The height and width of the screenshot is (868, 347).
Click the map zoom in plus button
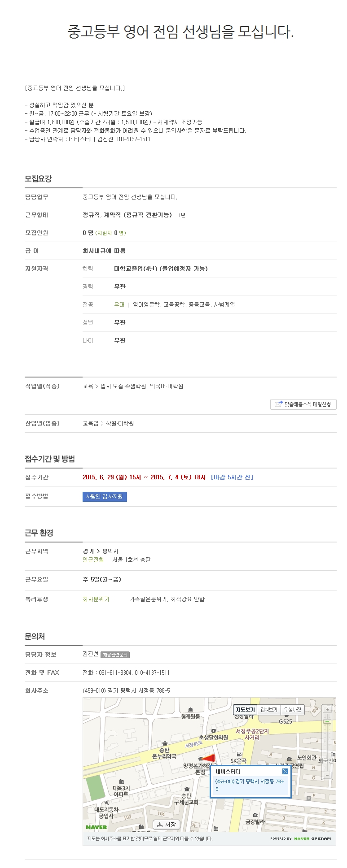(327, 709)
